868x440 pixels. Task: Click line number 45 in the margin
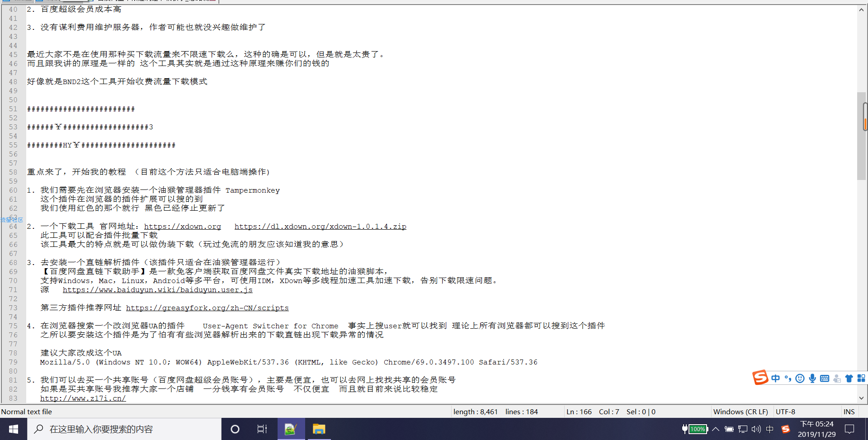pyautogui.click(x=13, y=55)
